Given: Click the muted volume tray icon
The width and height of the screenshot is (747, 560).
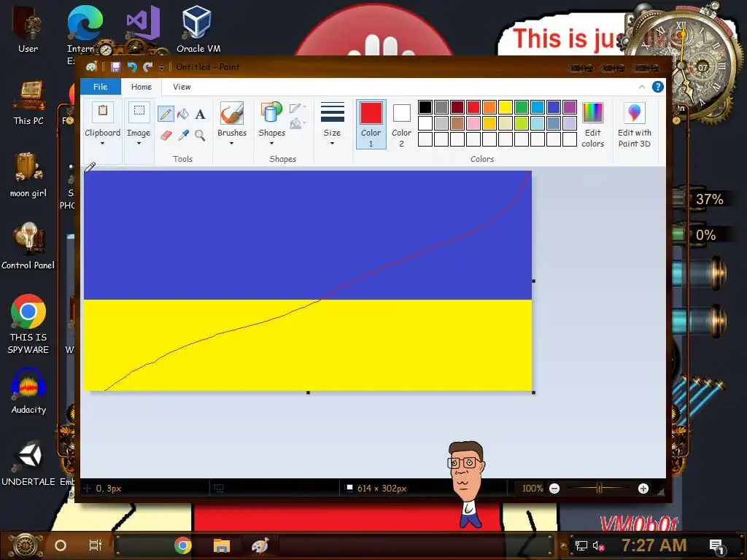Looking at the screenshot, I should tap(598, 545).
